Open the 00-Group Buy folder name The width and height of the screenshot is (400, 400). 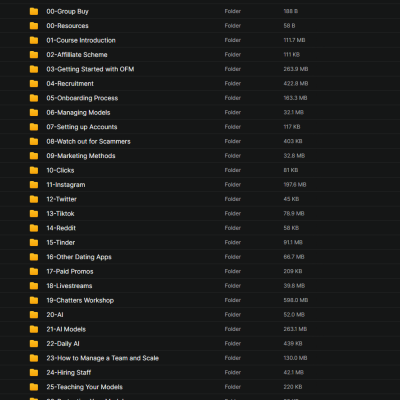point(67,12)
